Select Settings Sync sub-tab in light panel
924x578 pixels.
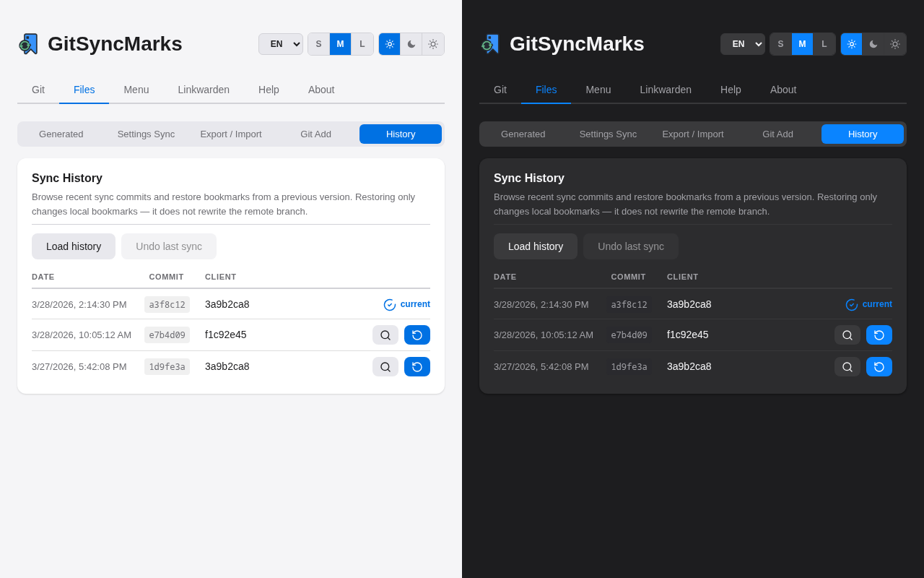pyautogui.click(x=146, y=134)
